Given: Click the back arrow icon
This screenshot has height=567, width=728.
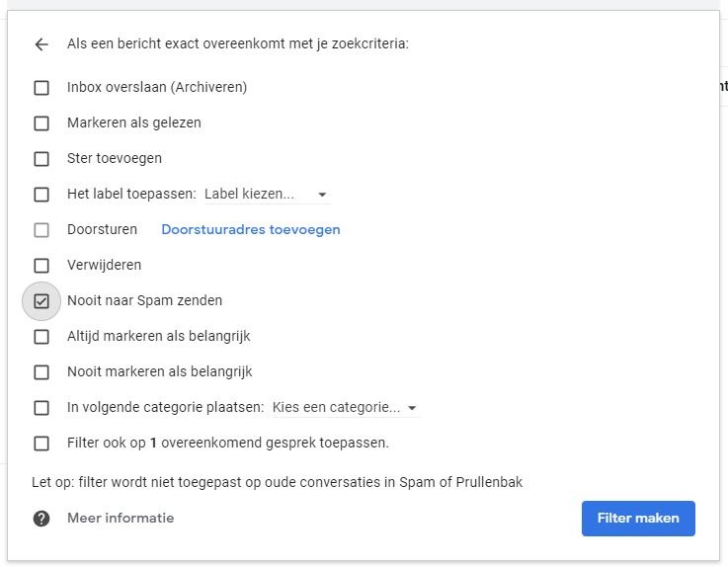Looking at the screenshot, I should click(x=41, y=44).
